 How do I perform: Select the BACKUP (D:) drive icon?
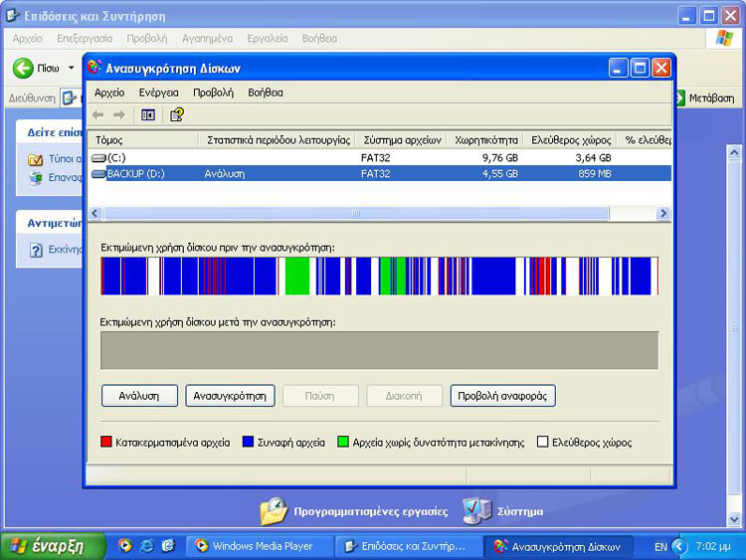(98, 174)
